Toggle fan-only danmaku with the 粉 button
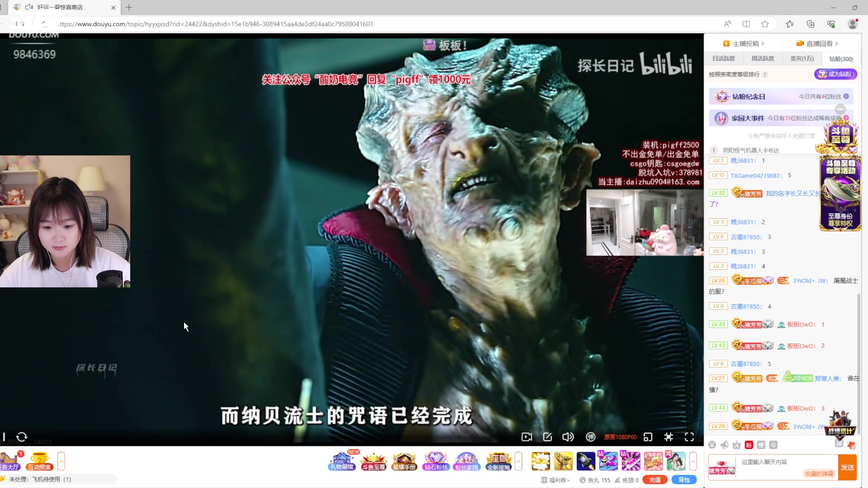Image resolution: width=868 pixels, height=488 pixels. 749,445
